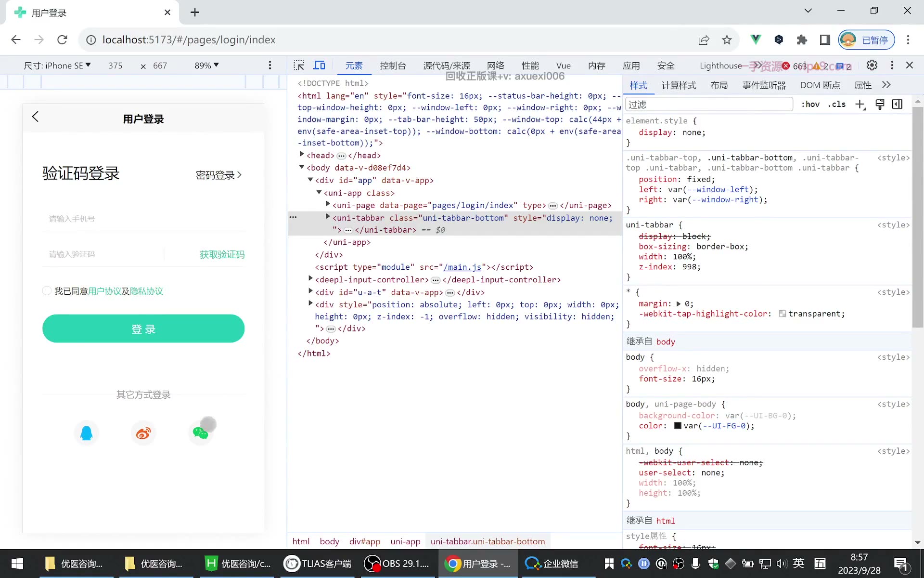The width and height of the screenshot is (924, 578).
Task: Expand the deepl-input-controller node
Action: pyautogui.click(x=310, y=279)
